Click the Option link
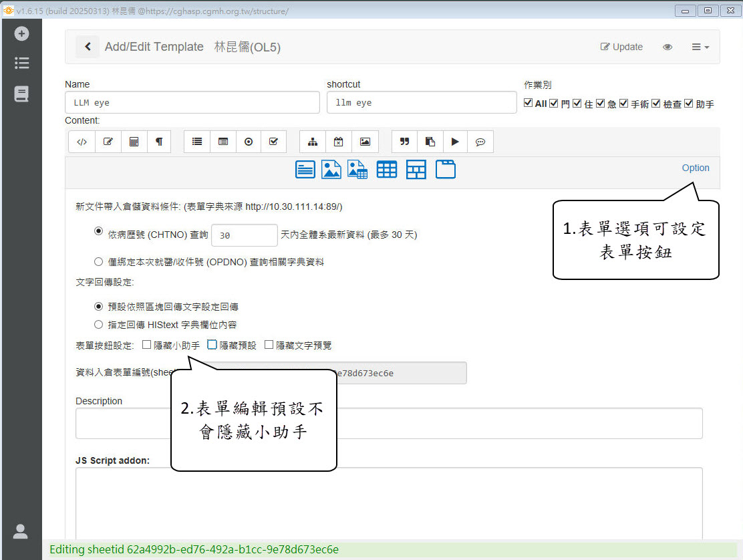 point(695,168)
